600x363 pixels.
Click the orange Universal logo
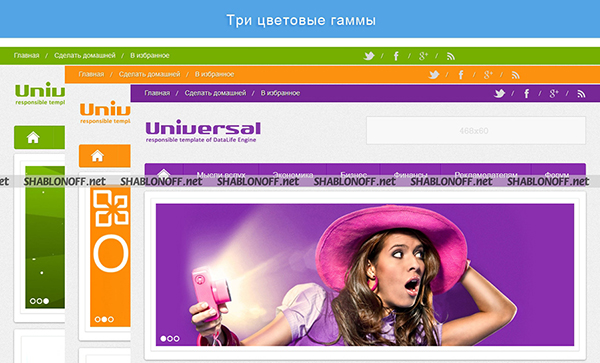pyautogui.click(x=105, y=112)
